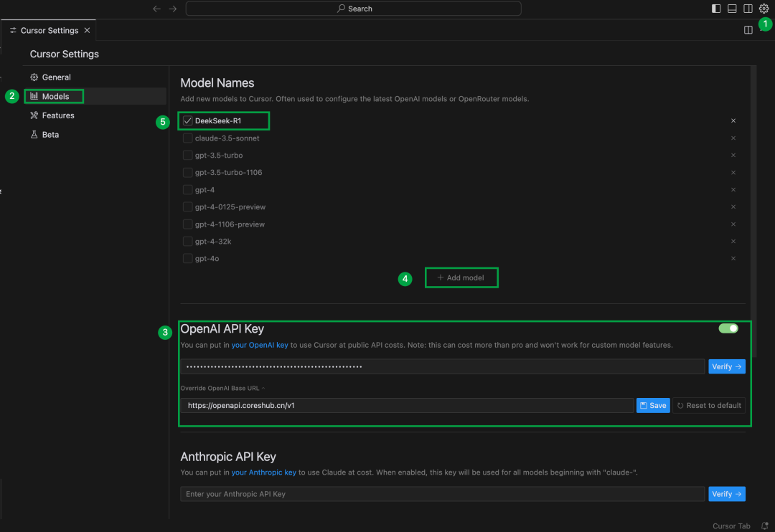This screenshot has width=775, height=532.
Task: Enable the gpt-3.5-turbo model checkbox
Action: pos(187,156)
